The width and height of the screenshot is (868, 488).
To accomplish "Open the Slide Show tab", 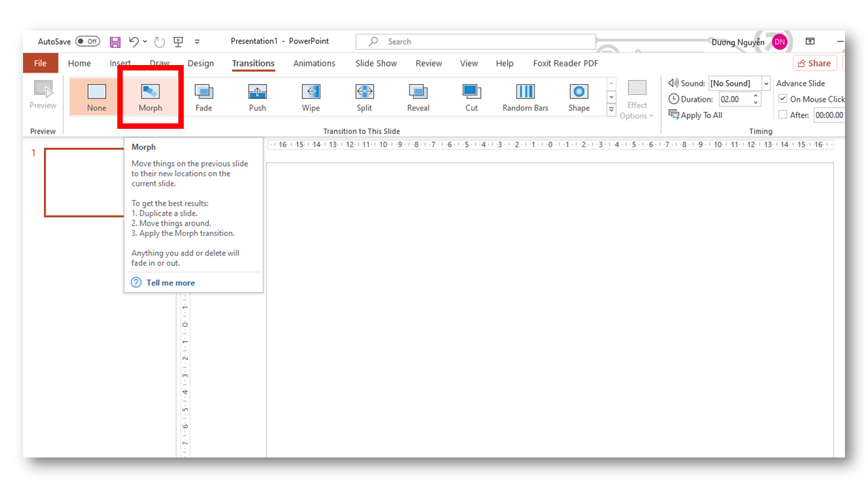I will [x=376, y=63].
